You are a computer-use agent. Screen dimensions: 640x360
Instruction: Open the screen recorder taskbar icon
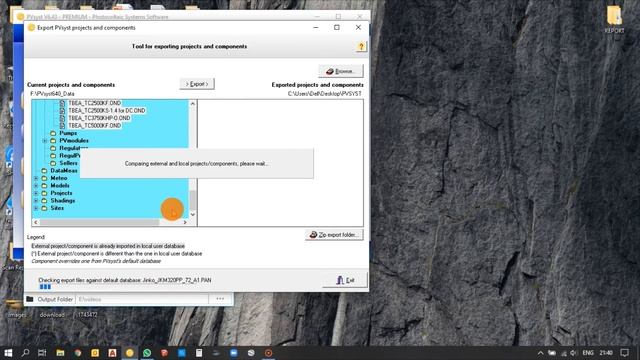pos(268,353)
